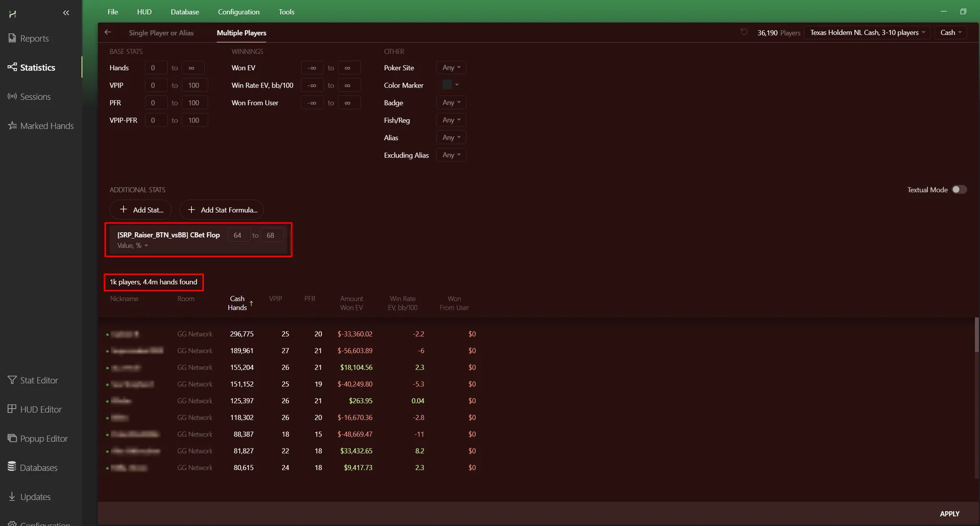Viewport: 980px width, 526px height.
Task: Click the Add Stat Formula button
Action: 222,210
